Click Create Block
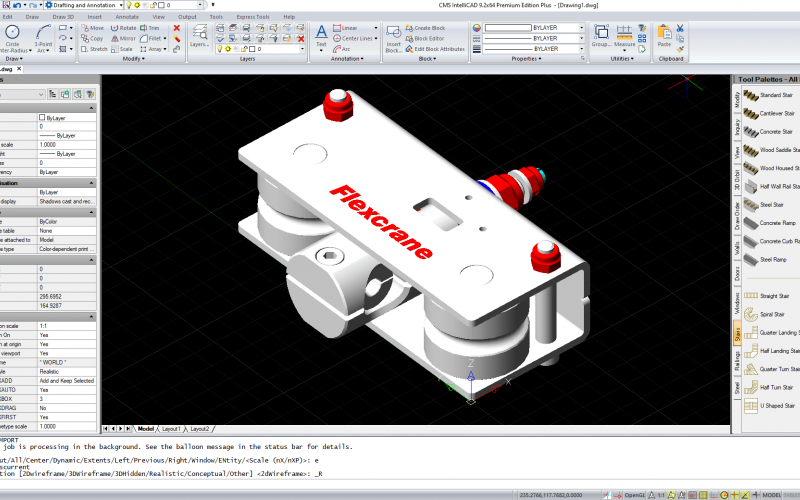Image resolution: width=800 pixels, height=500 pixels. 425,28
